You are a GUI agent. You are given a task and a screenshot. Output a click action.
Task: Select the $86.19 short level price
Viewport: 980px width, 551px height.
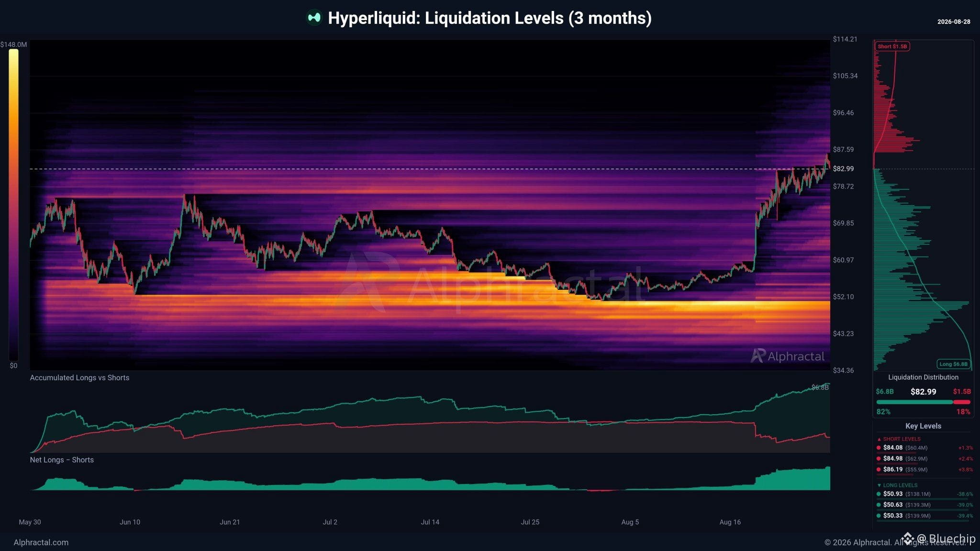pos(893,470)
